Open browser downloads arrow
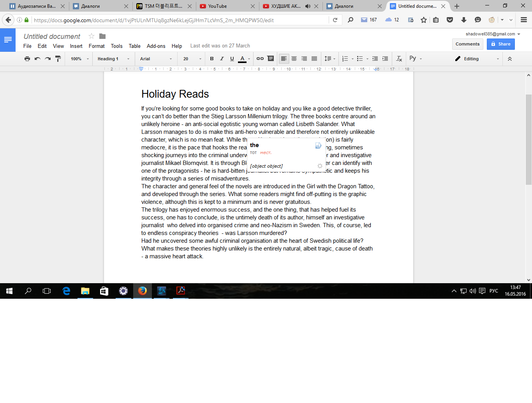532x403 pixels. (x=464, y=20)
